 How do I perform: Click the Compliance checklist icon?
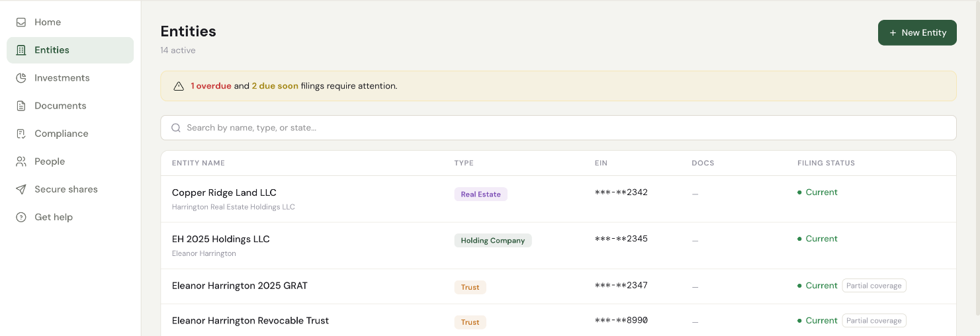pos(21,133)
